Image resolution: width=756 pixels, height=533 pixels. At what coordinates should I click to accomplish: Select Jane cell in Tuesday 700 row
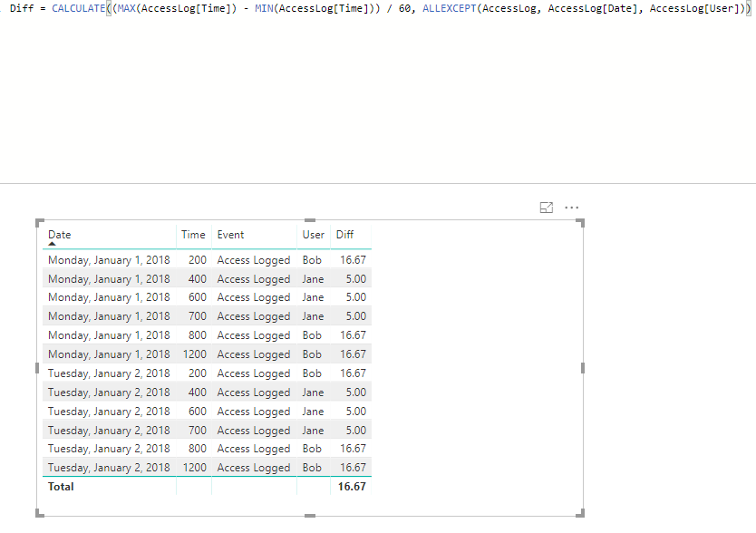pos(313,431)
